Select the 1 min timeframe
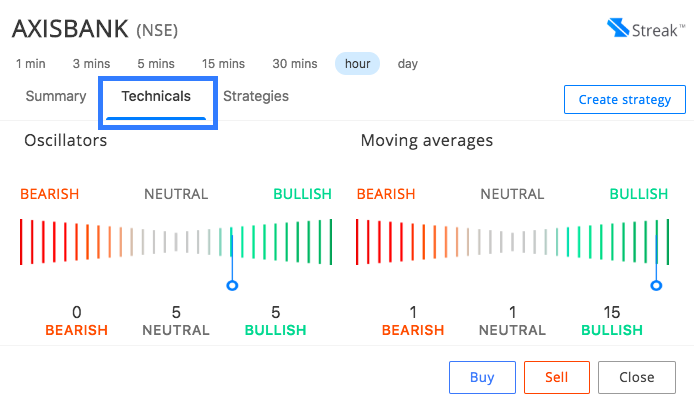This screenshot has width=694, height=405. (x=31, y=64)
